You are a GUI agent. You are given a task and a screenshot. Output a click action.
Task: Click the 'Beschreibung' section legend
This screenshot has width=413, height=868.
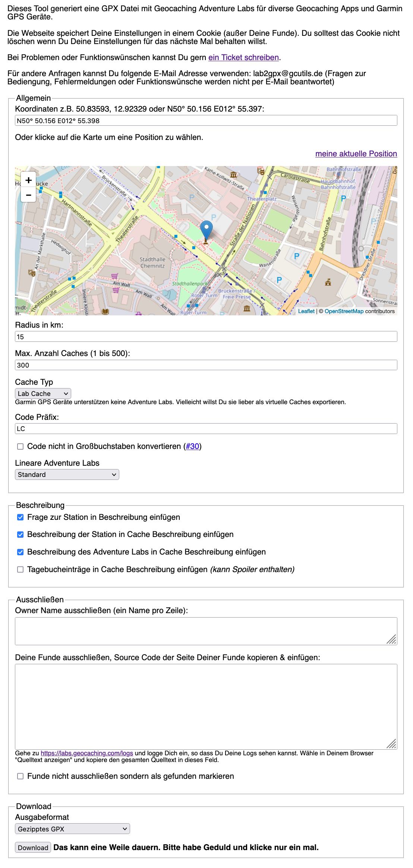[40, 505]
